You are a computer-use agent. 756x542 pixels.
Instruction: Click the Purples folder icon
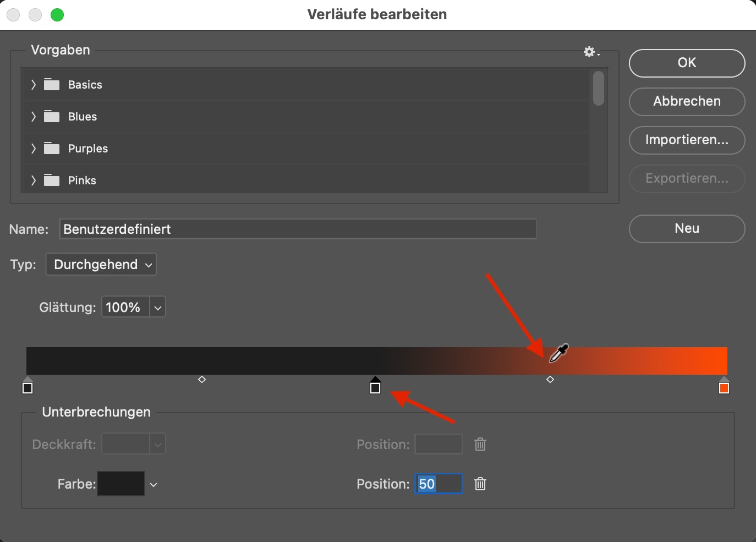pos(52,148)
